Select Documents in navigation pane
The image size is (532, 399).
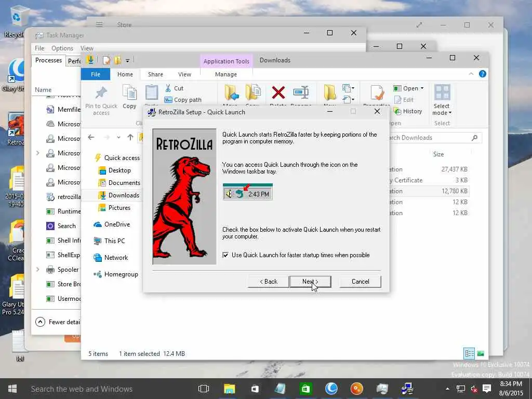(x=119, y=183)
